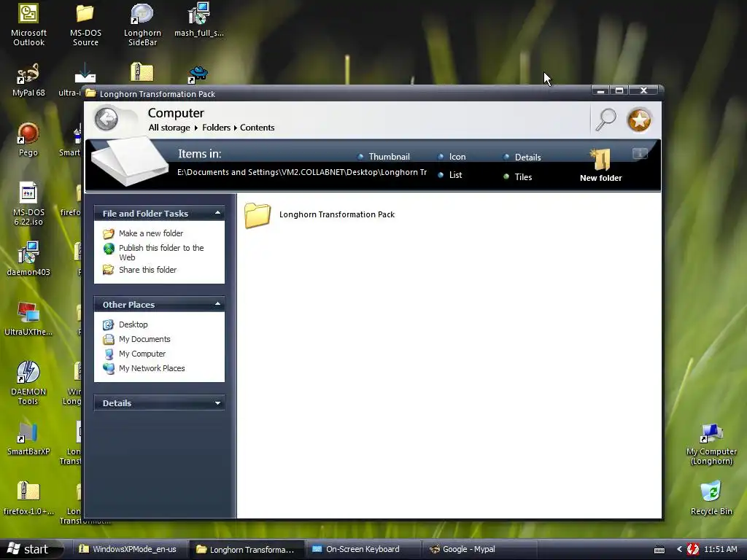Select Longhorn SideBar desktop shortcut

click(x=142, y=25)
